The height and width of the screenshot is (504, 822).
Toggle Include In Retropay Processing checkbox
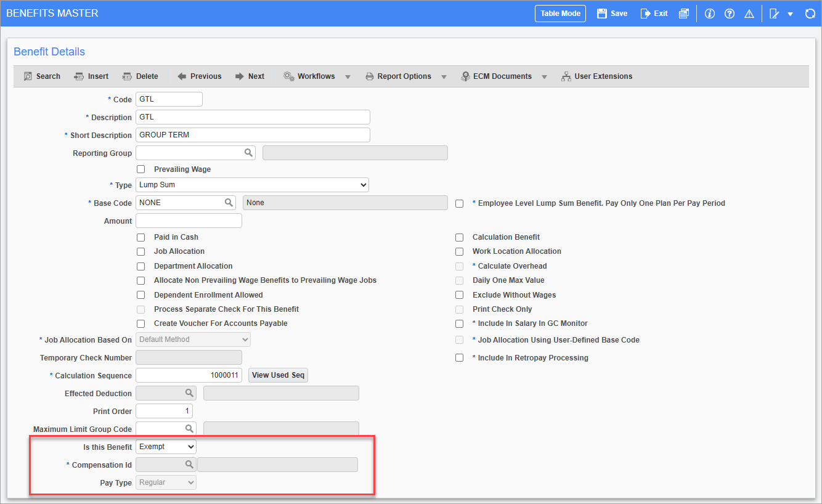pos(459,358)
